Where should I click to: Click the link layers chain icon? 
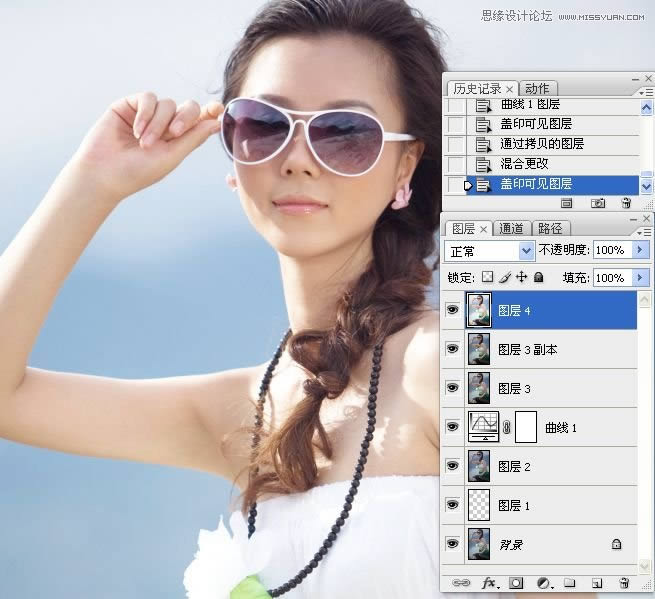[461, 582]
